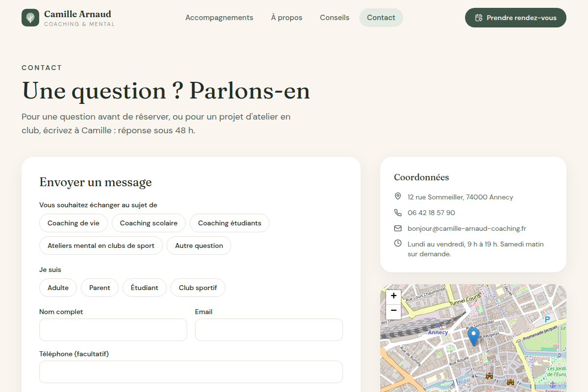Go to the À propos page
The width and height of the screenshot is (588, 392).
[x=287, y=18]
